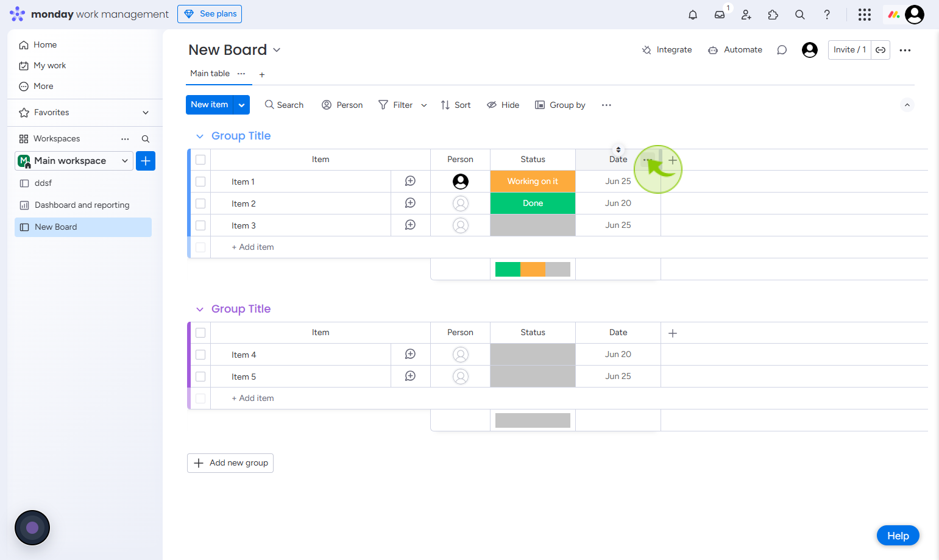Image resolution: width=939 pixels, height=560 pixels.
Task: Open the Help button
Action: point(898,536)
